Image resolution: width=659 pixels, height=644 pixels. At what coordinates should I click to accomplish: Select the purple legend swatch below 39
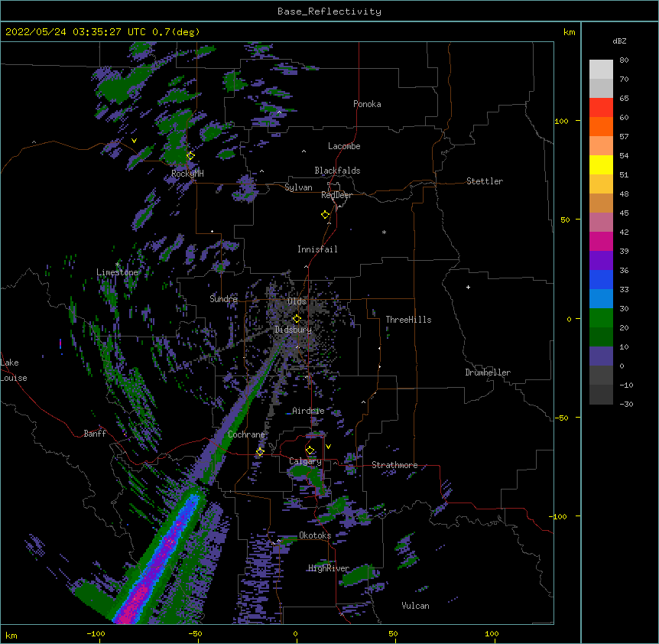601,260
